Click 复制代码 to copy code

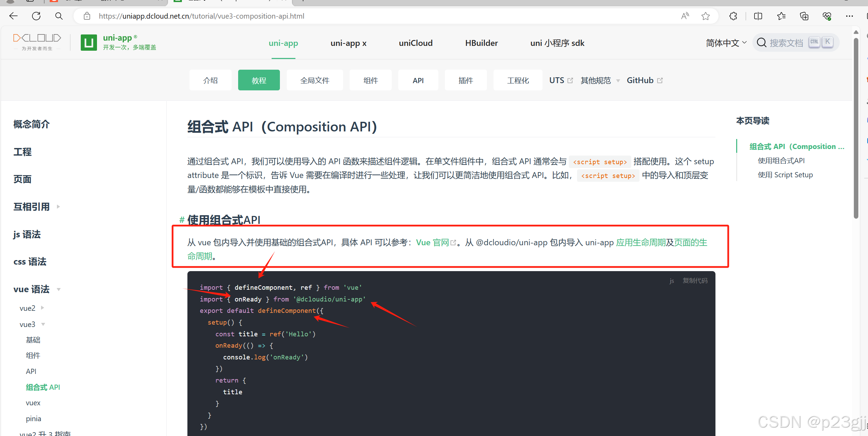point(695,280)
